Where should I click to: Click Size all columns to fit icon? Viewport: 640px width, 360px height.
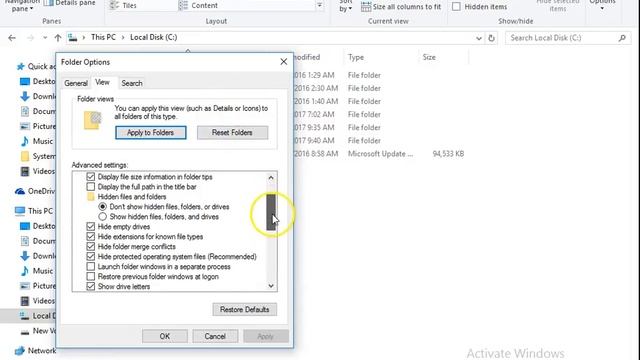(366, 7)
